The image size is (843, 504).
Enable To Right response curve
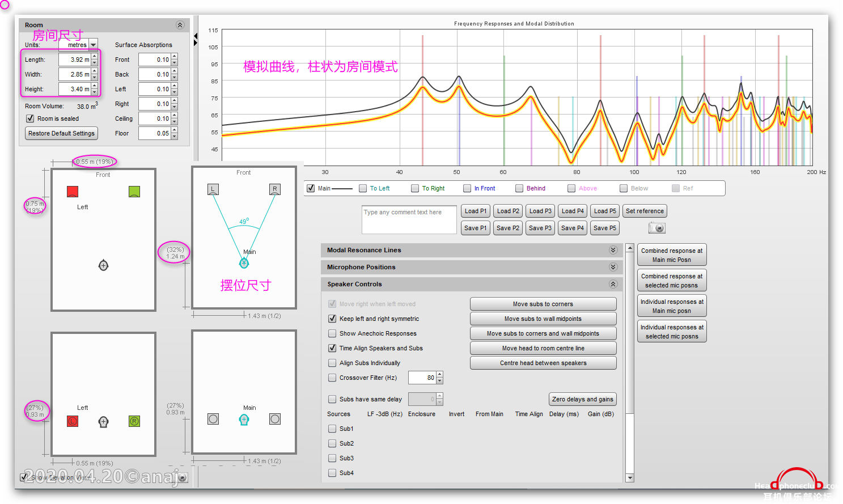415,188
